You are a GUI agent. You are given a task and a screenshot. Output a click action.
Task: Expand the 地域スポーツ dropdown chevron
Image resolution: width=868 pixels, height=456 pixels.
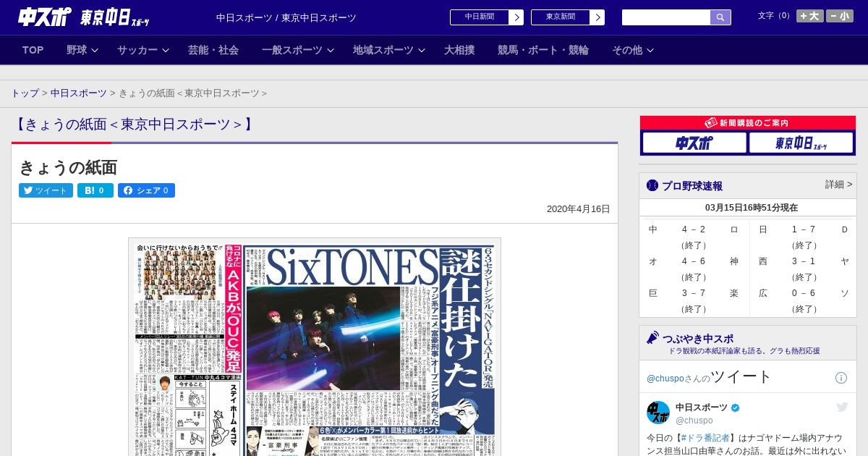click(422, 51)
